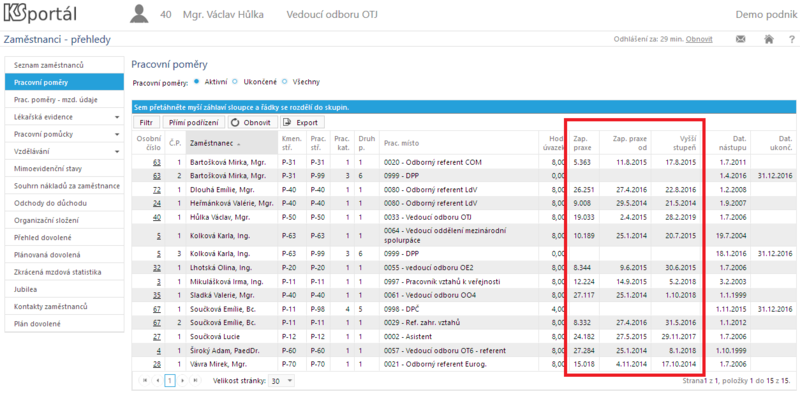This screenshot has width=800, height=394.
Task: Click cell Mikulášková Irma, Ing.
Action: [232, 281]
